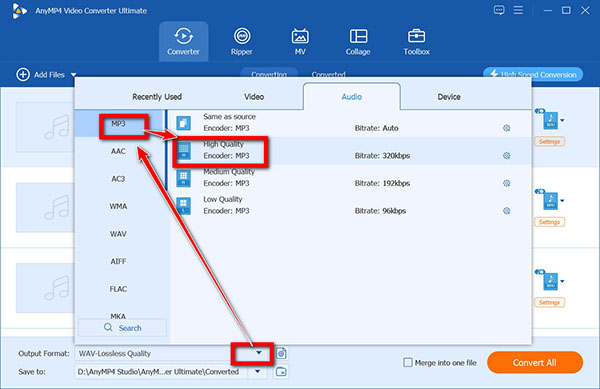This screenshot has width=600, height=389.
Task: Open the Converter module
Action: click(183, 41)
